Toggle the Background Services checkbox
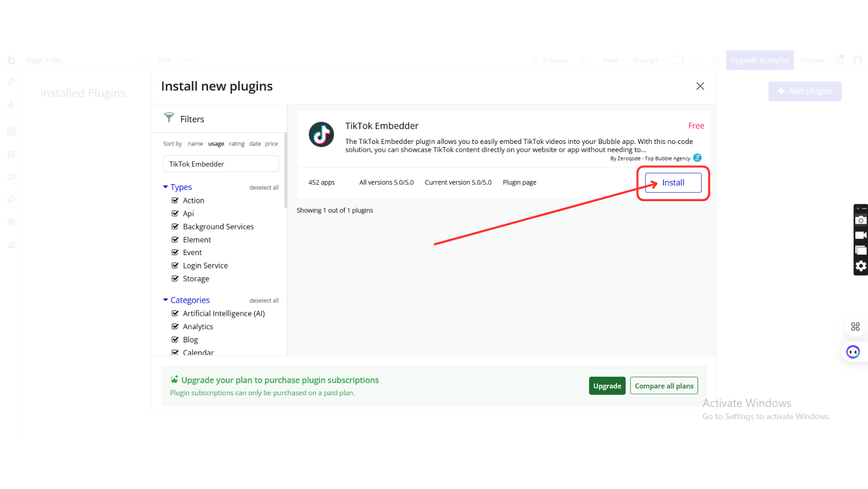Image resolution: width=868 pixels, height=489 pixels. [175, 227]
